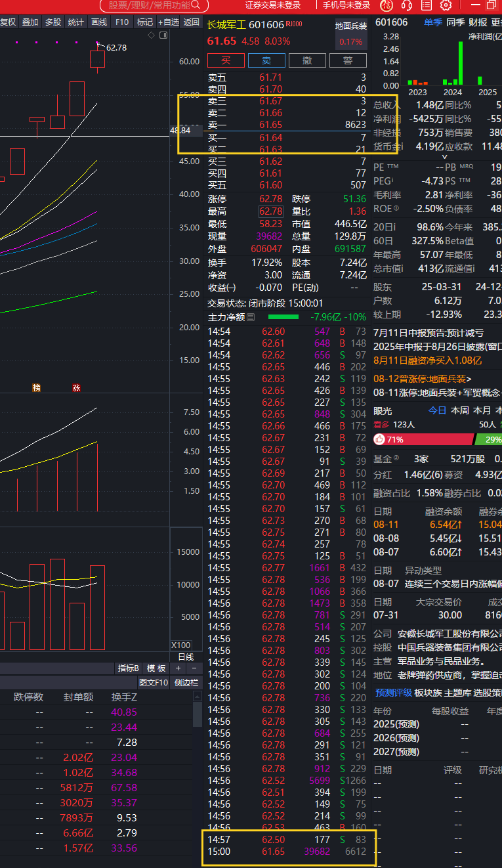Viewport: 502px width, 868px height.
Task: Open the 预测评级 tab
Action: 393,693
